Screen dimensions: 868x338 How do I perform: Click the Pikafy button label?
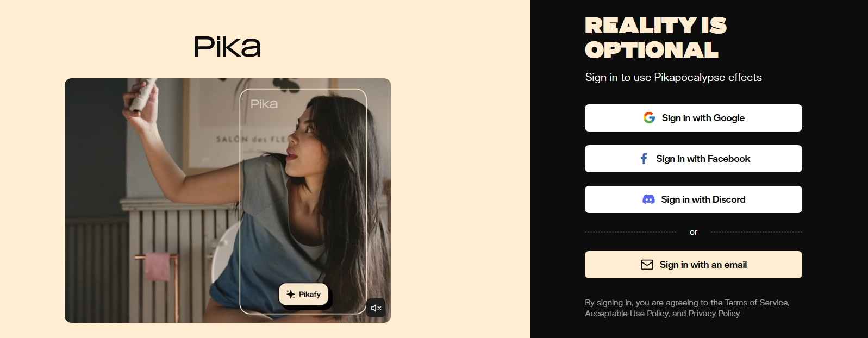[x=310, y=294]
